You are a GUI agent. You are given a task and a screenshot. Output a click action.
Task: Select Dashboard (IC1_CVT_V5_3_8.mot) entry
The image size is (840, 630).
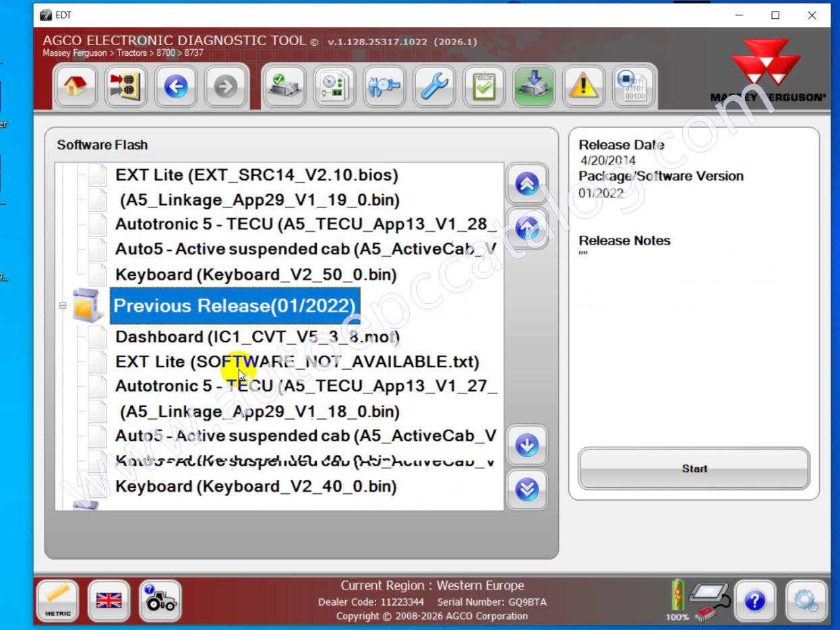pos(257,337)
